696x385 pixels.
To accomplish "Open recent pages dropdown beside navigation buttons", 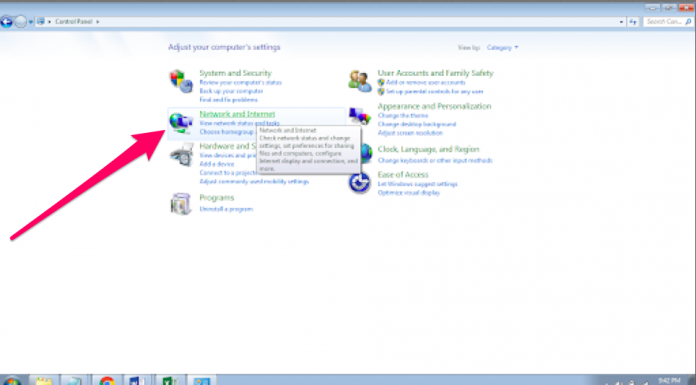I will 31,21.
